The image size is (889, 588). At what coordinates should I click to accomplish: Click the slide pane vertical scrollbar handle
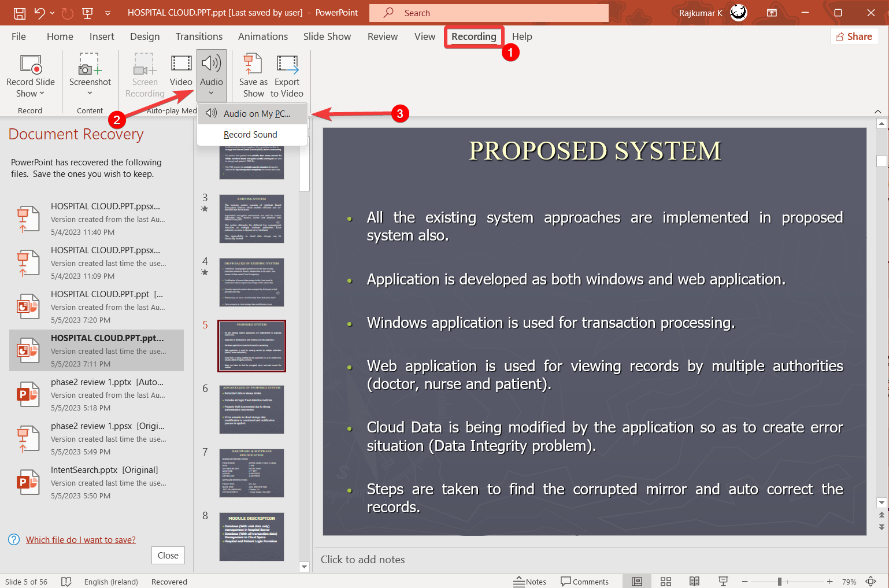881,161
